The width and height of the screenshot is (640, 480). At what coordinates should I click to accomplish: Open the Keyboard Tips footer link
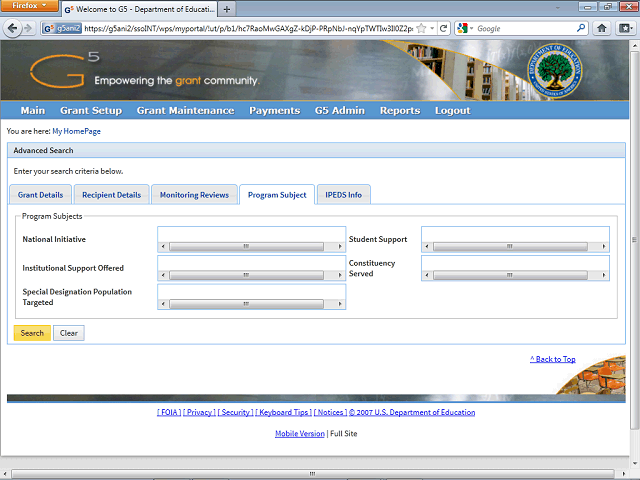[x=283, y=412]
